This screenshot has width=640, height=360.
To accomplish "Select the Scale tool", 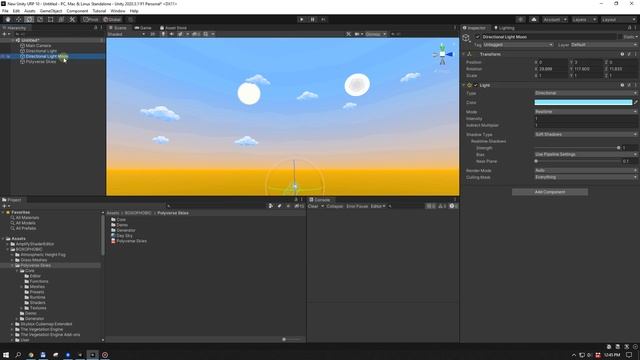I will point(40,20).
